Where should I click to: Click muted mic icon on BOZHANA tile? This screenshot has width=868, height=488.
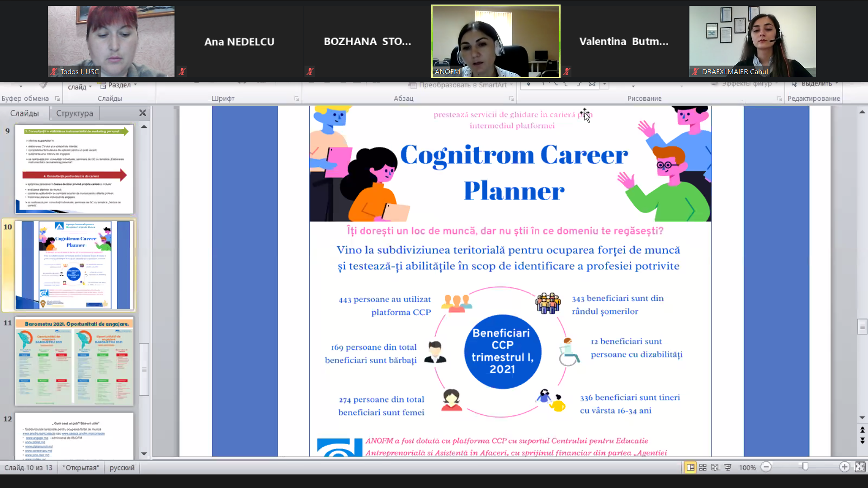tap(310, 71)
